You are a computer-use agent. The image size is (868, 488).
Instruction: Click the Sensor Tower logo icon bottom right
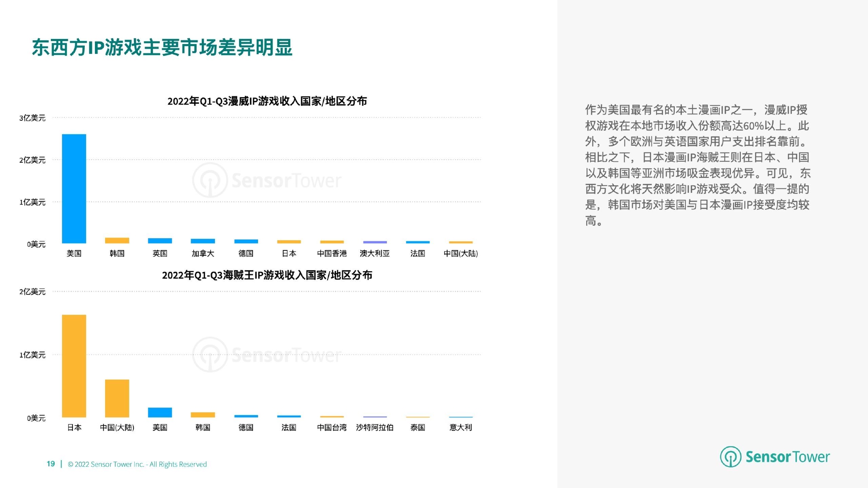click(x=730, y=457)
